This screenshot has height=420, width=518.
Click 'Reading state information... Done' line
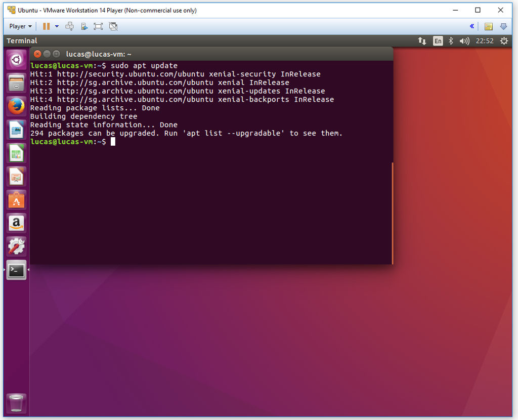(104, 125)
